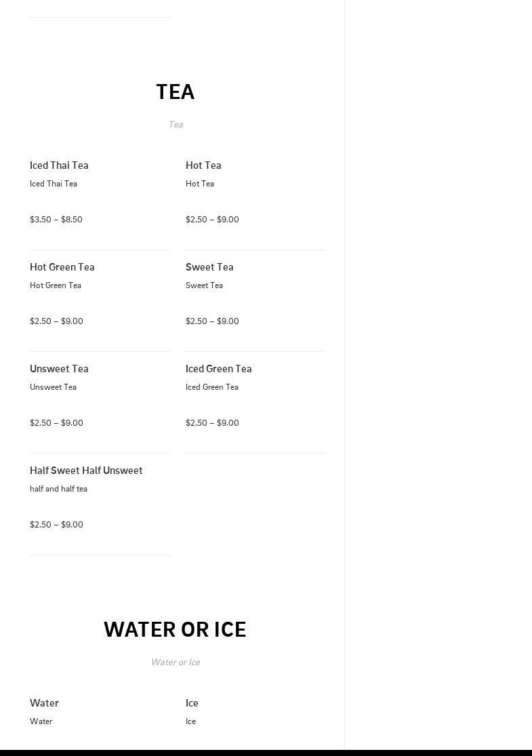Click the italic Tea subtitle
The width and height of the screenshot is (532, 756).
tap(175, 124)
